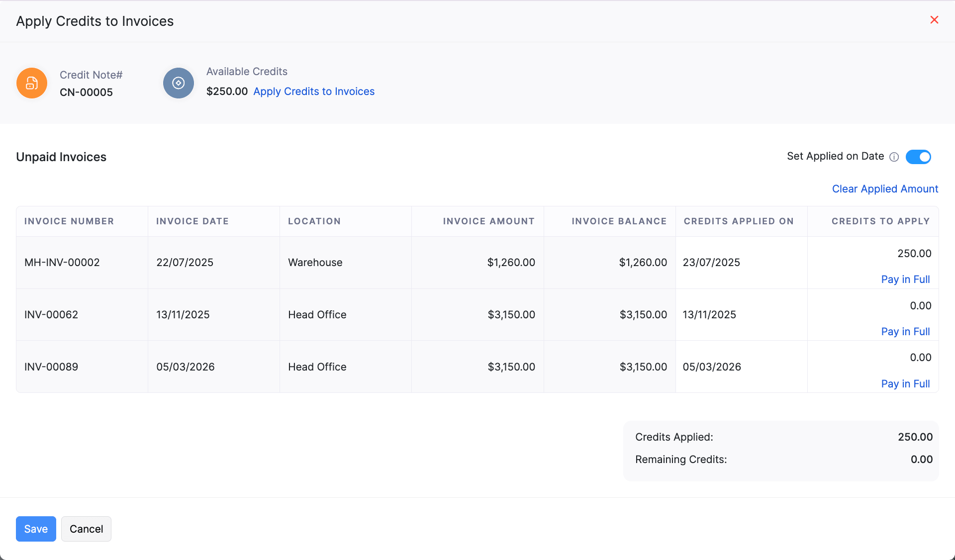The image size is (955, 560).
Task: Edit credits to apply field for INV-00089
Action: [x=873, y=358]
